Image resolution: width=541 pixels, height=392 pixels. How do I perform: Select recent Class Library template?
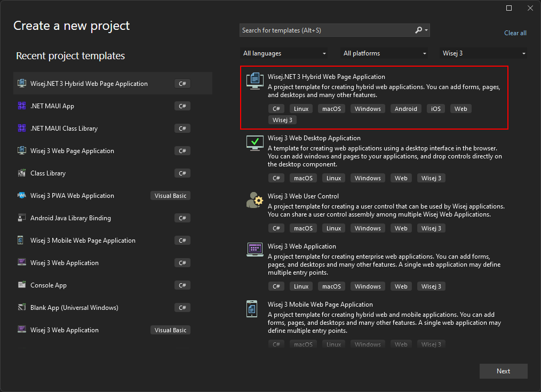click(x=113, y=173)
